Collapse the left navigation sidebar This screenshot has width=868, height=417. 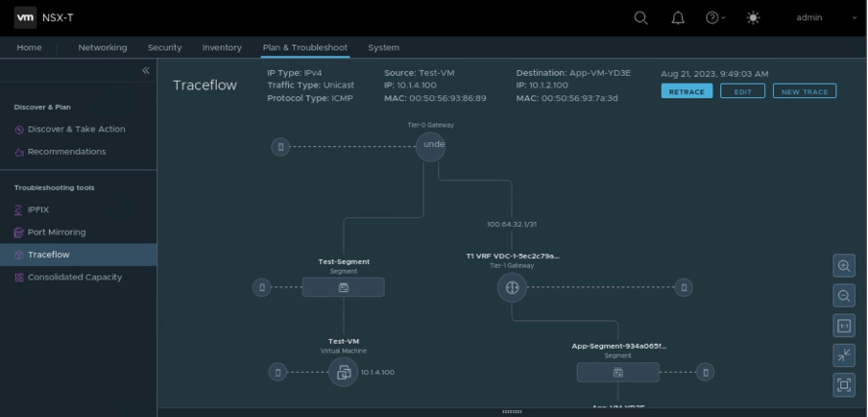coord(146,71)
